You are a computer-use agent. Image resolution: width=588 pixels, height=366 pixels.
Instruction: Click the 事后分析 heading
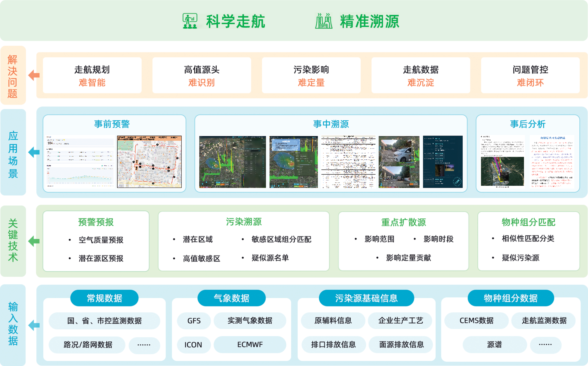coord(528,124)
